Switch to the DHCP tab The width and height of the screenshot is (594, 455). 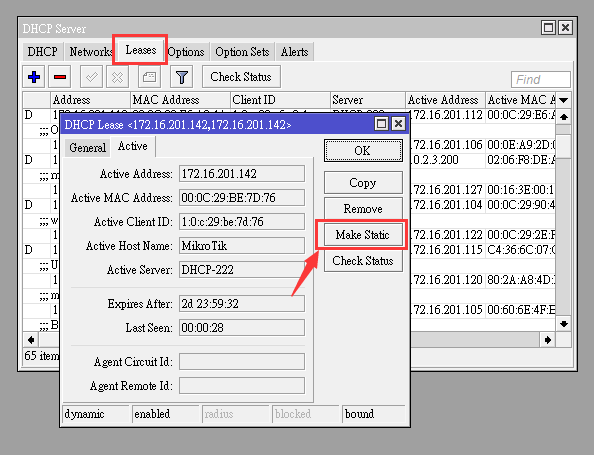pos(42,52)
